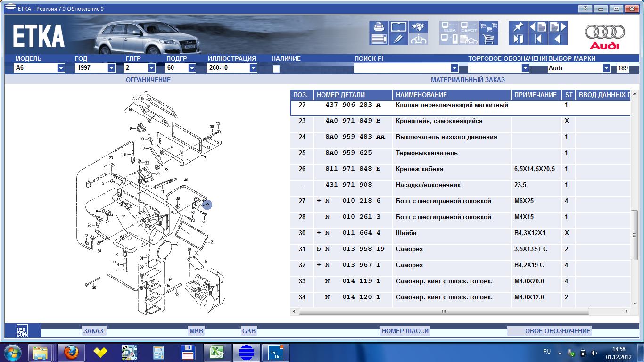The width and height of the screenshot is (644, 362).
Task: Click the НОМЕР ДЕТАЛИ column header
Action: tap(353, 95)
